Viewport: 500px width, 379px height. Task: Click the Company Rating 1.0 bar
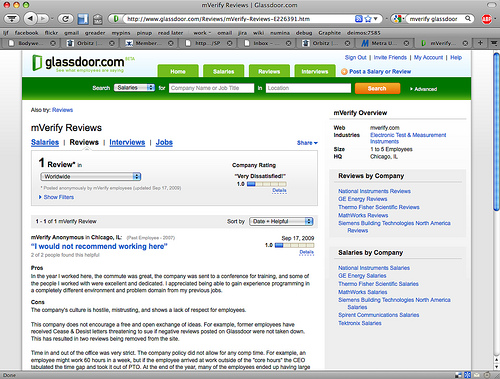(x=267, y=184)
